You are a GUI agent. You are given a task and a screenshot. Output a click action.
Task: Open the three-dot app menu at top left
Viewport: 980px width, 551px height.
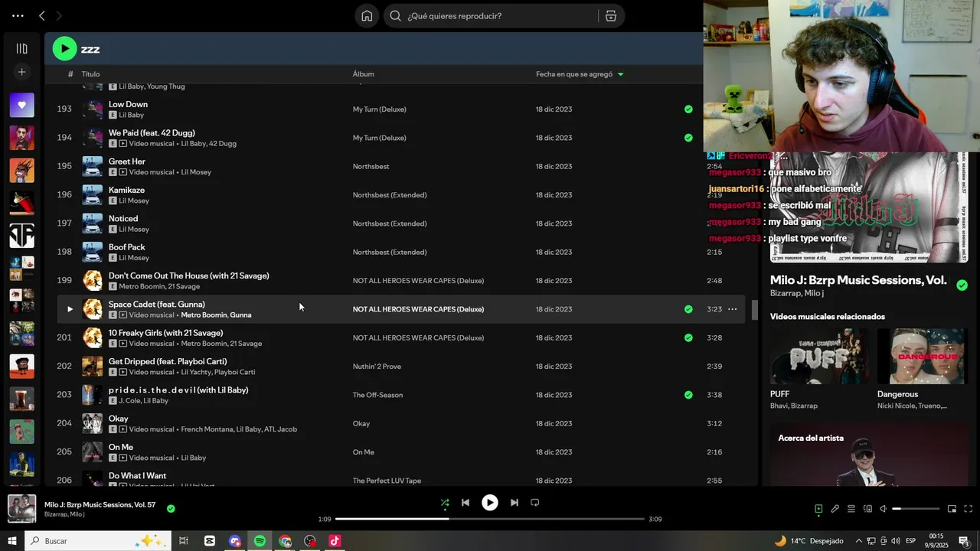pos(18,16)
